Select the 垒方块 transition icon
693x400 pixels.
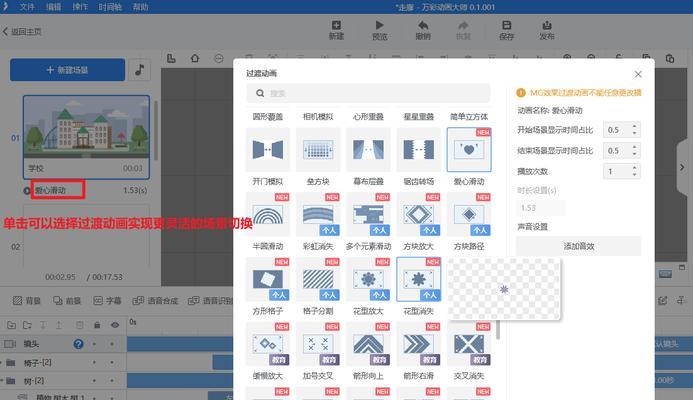[318, 149]
